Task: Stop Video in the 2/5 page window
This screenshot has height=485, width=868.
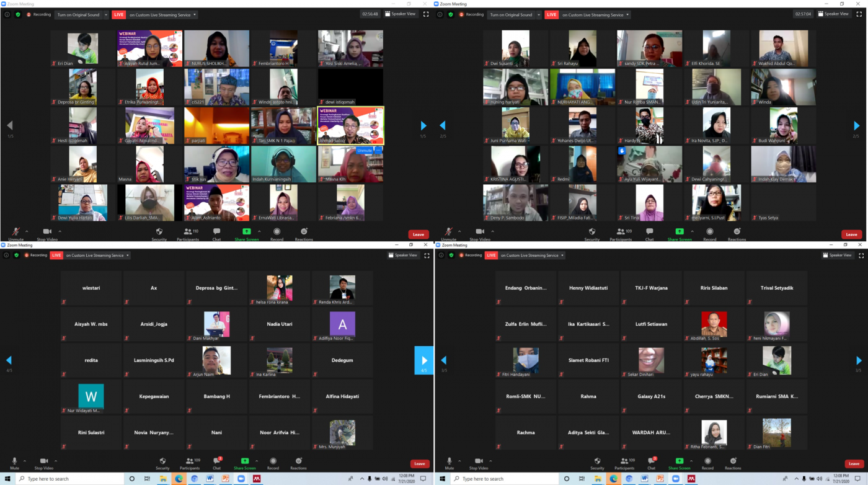Action: (479, 234)
